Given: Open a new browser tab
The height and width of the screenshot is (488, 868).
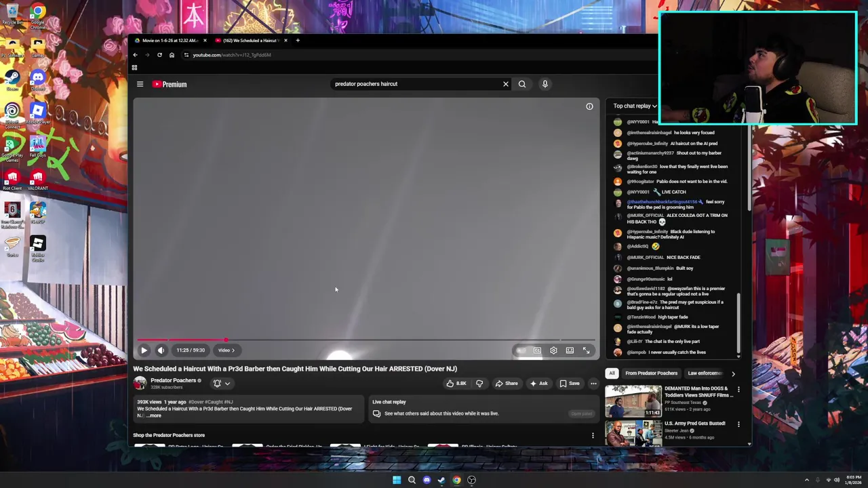Looking at the screenshot, I should (297, 41).
